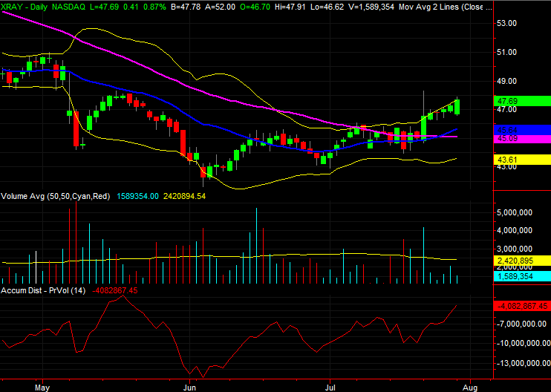Image resolution: width=551 pixels, height=392 pixels.
Task: Click yellow average volume value 2420894.54
Action: click(x=184, y=196)
